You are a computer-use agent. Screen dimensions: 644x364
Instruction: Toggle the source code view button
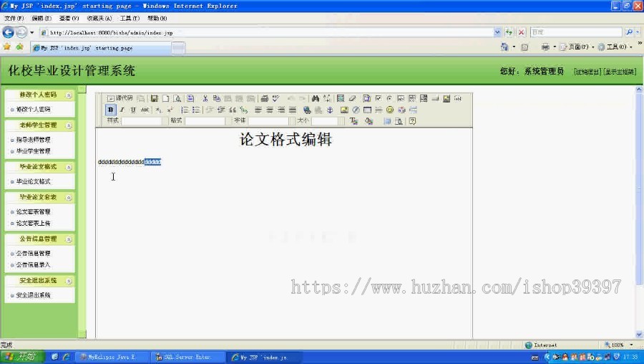tap(120, 98)
